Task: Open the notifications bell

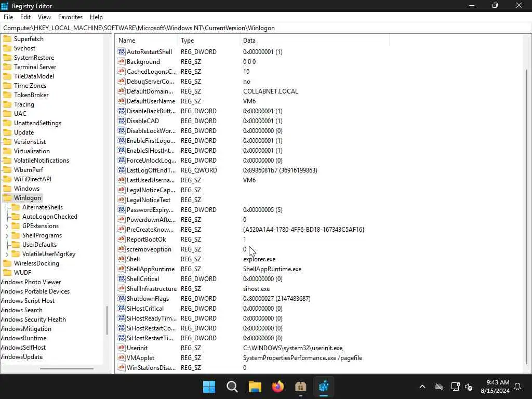Action: pos(517,387)
